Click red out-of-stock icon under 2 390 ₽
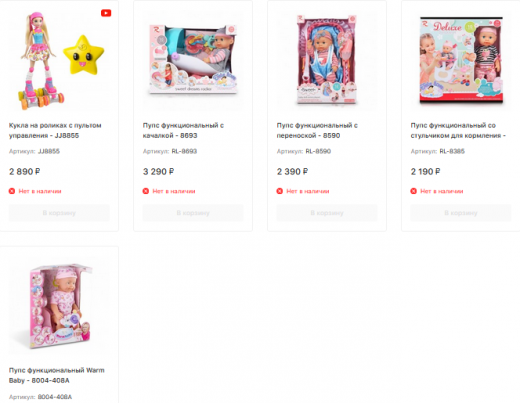Image resolution: width=520 pixels, height=403 pixels. (x=280, y=191)
